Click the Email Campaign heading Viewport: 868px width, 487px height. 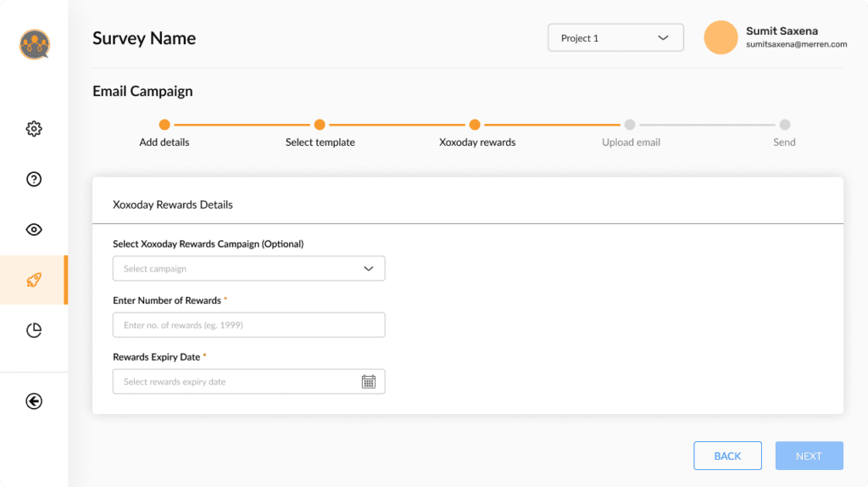pyautogui.click(x=142, y=91)
